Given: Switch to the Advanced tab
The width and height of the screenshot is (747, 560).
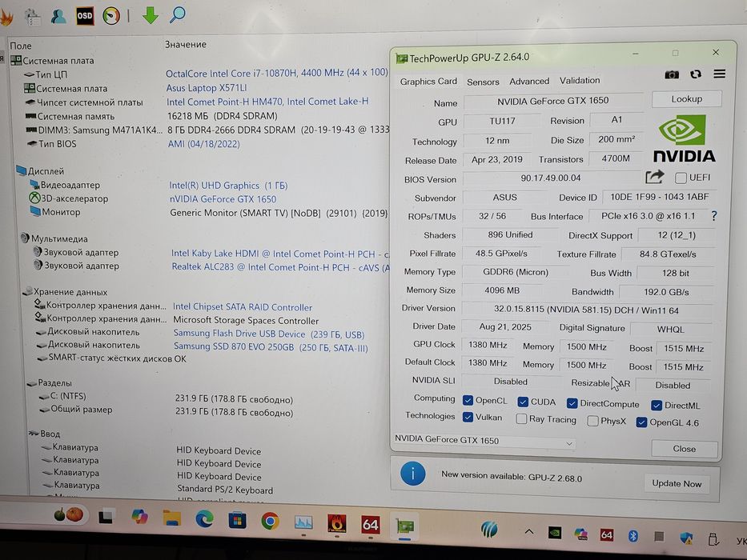Looking at the screenshot, I should click(528, 81).
